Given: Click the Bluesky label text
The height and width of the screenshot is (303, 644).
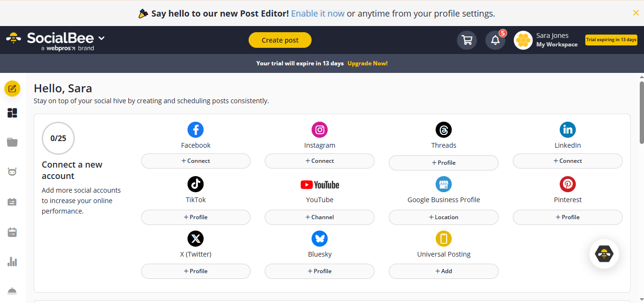Looking at the screenshot, I should 320,254.
